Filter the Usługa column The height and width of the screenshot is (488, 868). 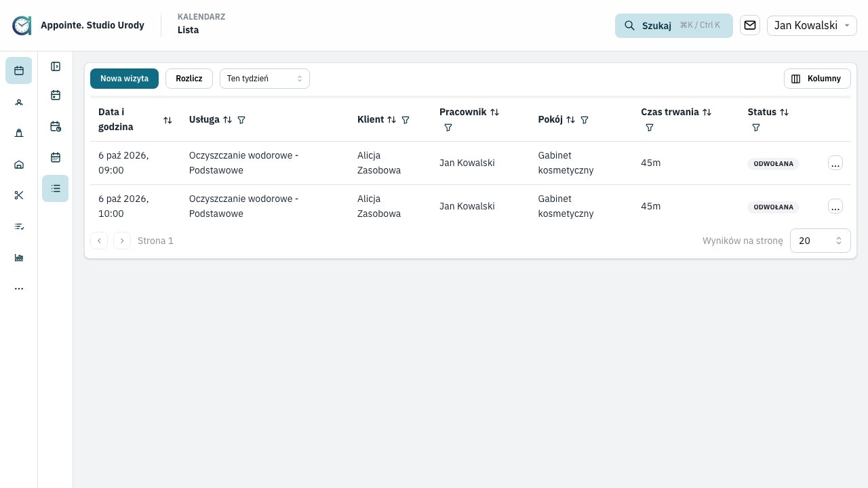[x=241, y=120]
